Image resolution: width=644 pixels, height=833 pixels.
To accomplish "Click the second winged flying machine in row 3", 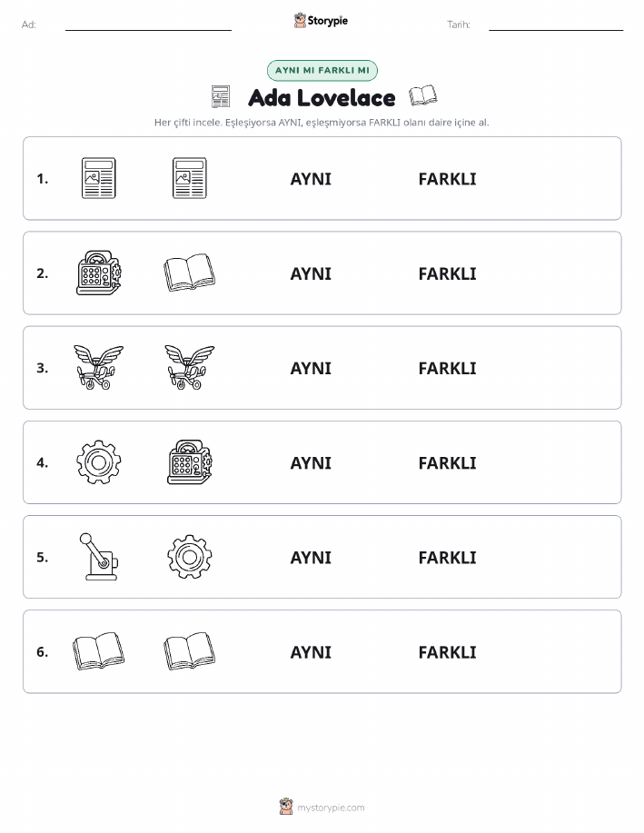I will click(x=189, y=367).
